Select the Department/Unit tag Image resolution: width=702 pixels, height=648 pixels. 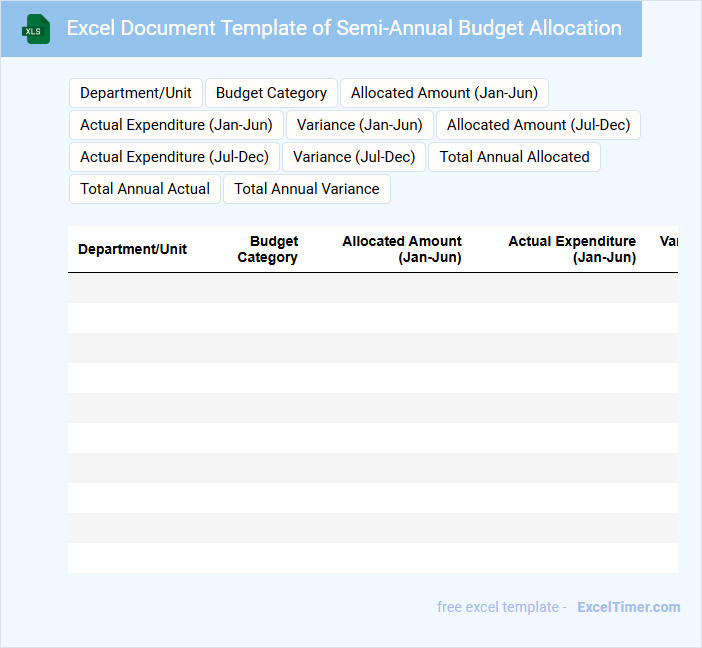136,93
